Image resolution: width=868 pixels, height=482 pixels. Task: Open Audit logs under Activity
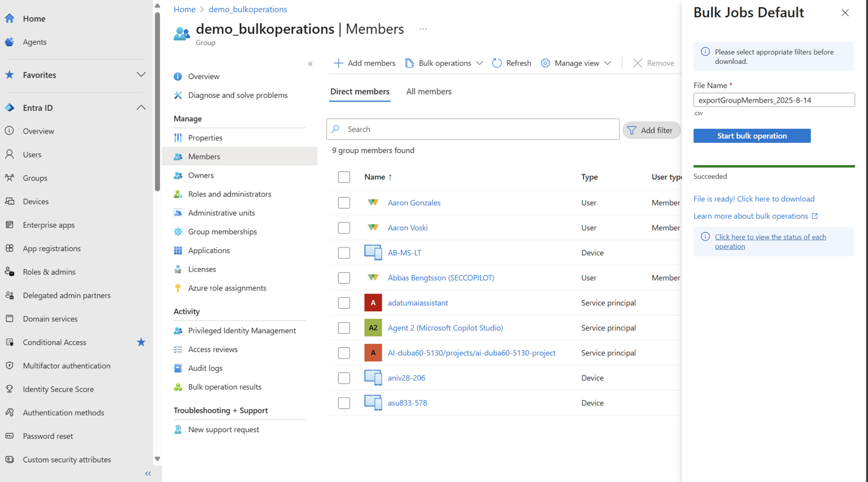pyautogui.click(x=205, y=368)
